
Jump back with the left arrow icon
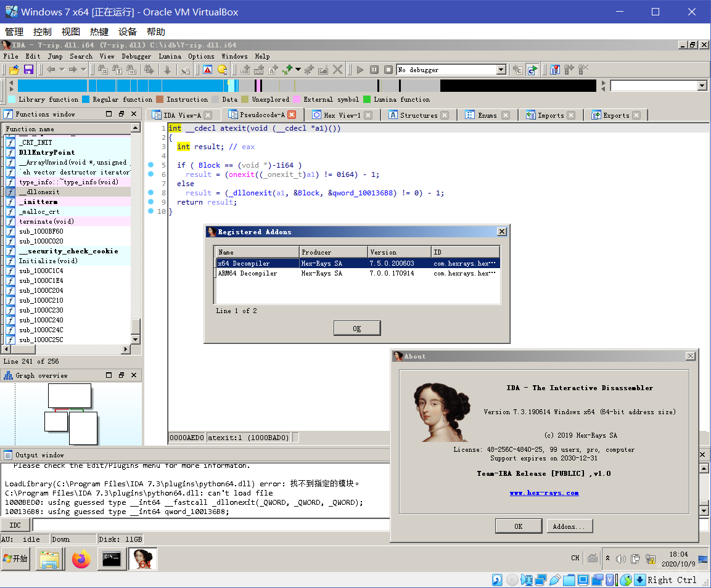pos(51,70)
